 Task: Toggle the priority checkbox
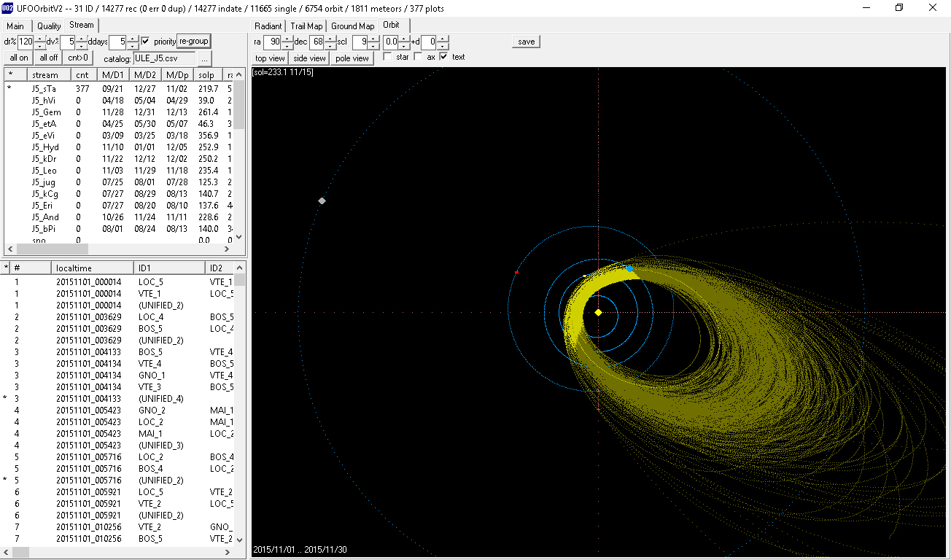145,42
